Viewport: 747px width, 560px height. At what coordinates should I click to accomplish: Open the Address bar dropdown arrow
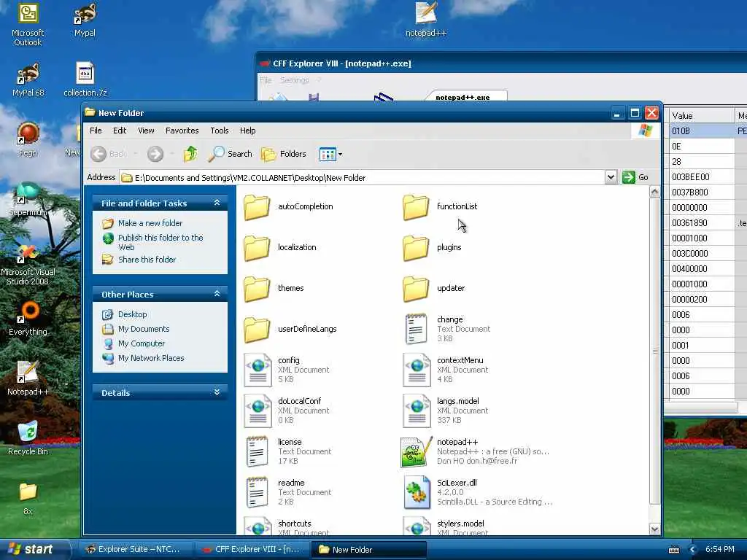coord(611,178)
